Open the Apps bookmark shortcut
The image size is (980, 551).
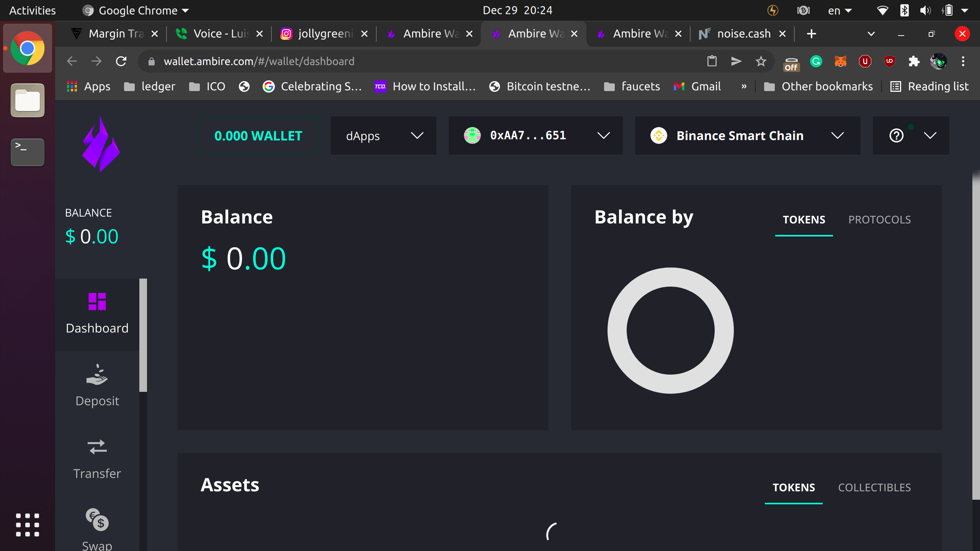88,86
